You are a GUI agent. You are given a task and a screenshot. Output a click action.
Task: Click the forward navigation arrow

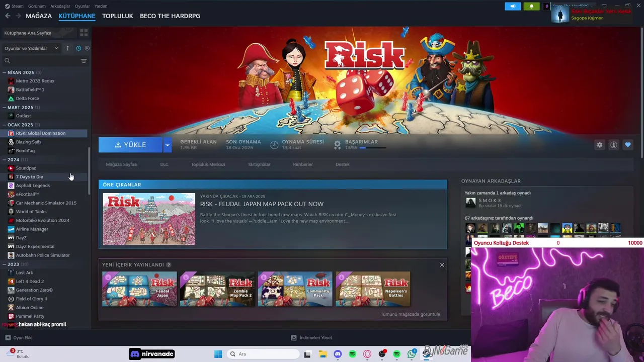coord(18,16)
